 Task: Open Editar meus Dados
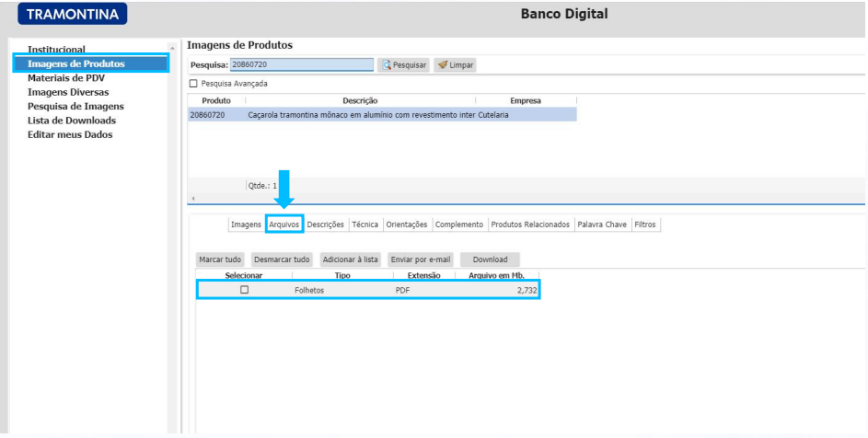click(x=70, y=134)
